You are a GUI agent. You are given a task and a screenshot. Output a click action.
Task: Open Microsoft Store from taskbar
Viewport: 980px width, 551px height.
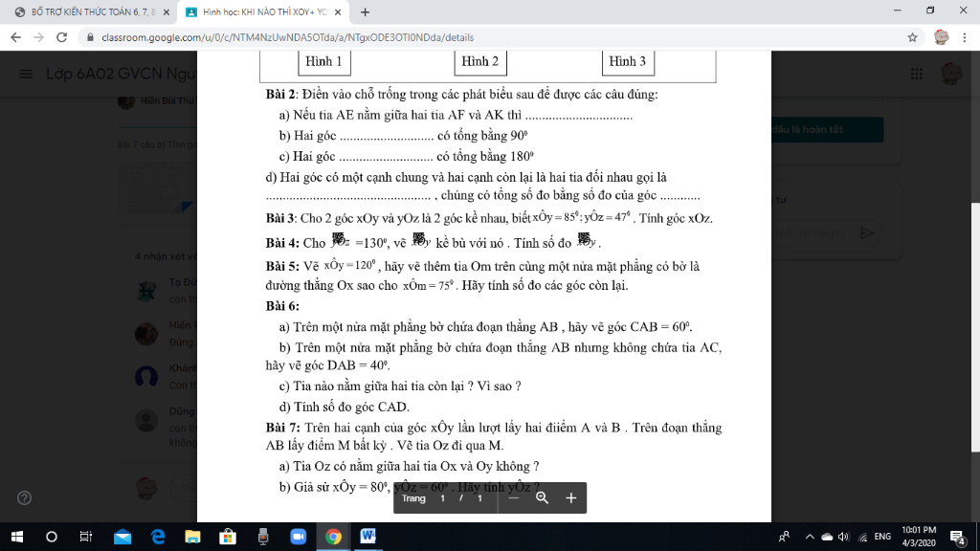[228, 537]
